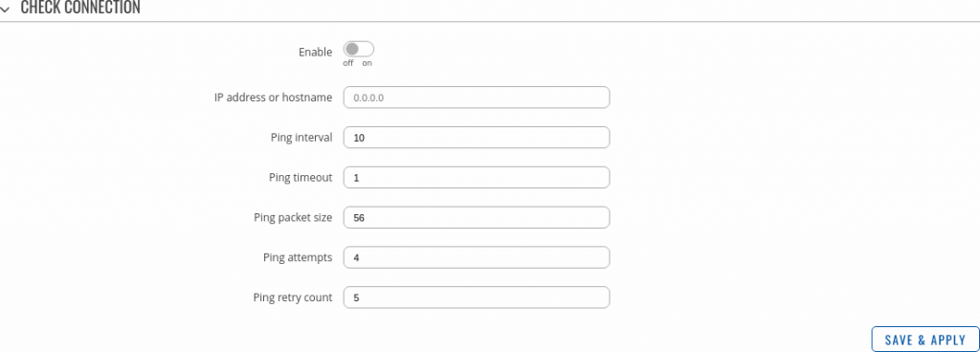
Task: Click the 'IP address or hostname' label
Action: click(x=273, y=98)
